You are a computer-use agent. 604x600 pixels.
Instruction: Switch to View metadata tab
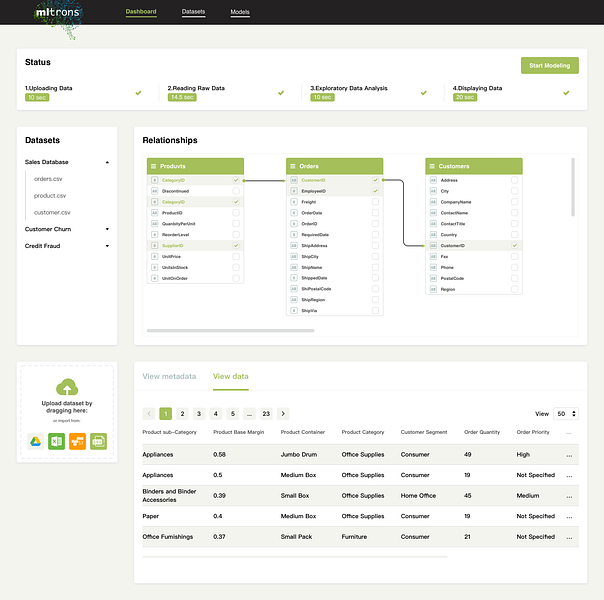click(x=169, y=376)
